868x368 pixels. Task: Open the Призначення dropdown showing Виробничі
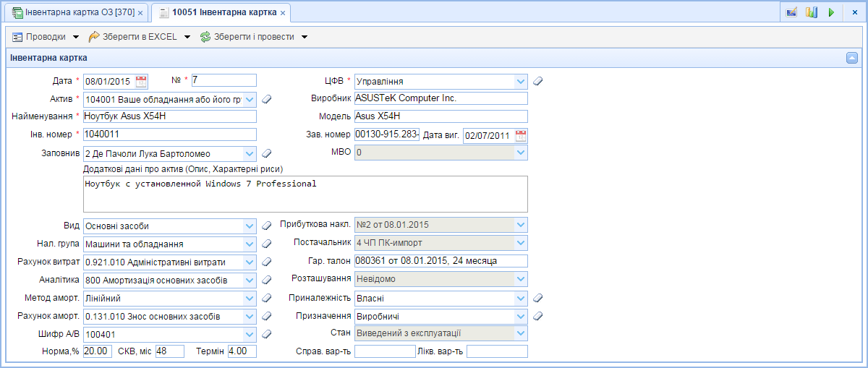click(521, 316)
